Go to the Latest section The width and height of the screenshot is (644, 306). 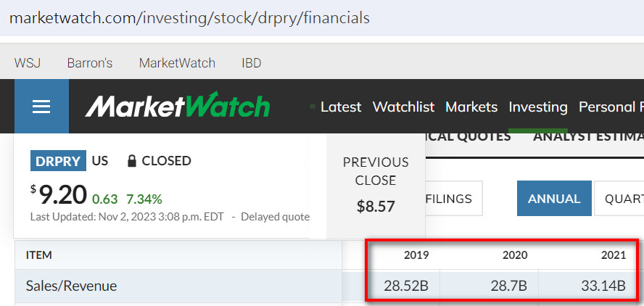(341, 107)
